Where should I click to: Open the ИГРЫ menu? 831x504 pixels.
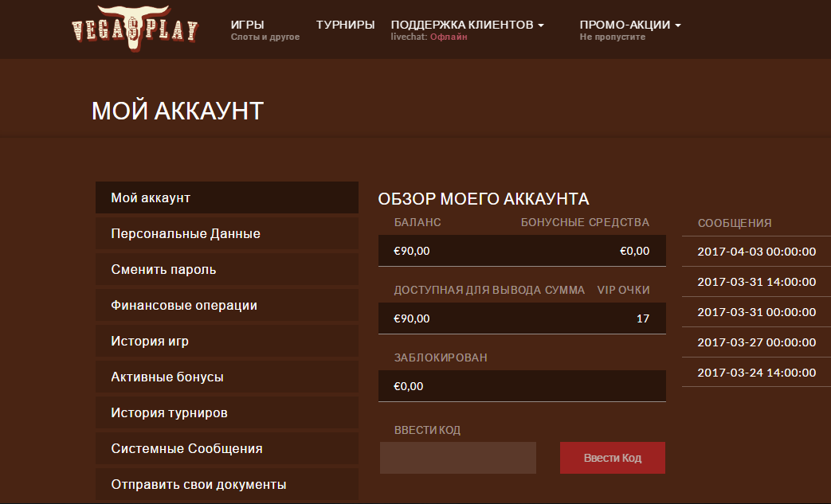(248, 25)
